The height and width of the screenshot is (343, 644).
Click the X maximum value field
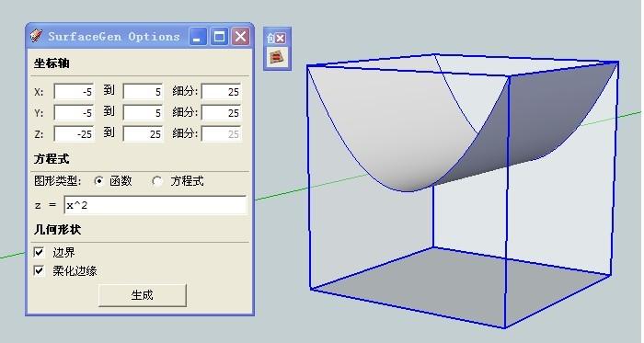coord(143,91)
